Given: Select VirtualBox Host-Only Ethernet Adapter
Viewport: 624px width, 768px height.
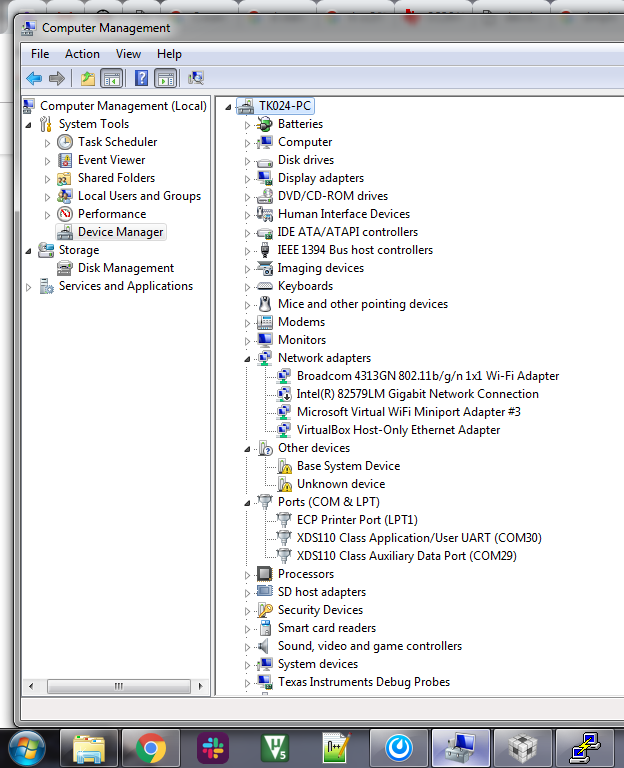Looking at the screenshot, I should click(x=398, y=431).
